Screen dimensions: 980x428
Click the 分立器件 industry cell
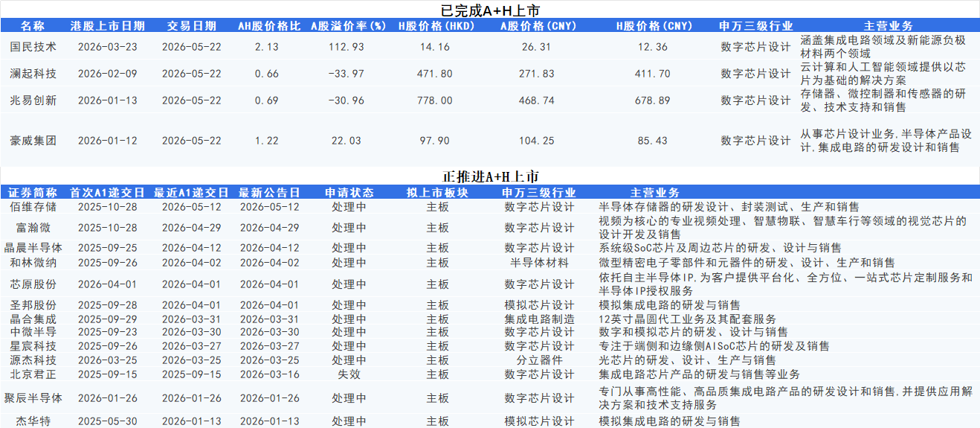540,360
